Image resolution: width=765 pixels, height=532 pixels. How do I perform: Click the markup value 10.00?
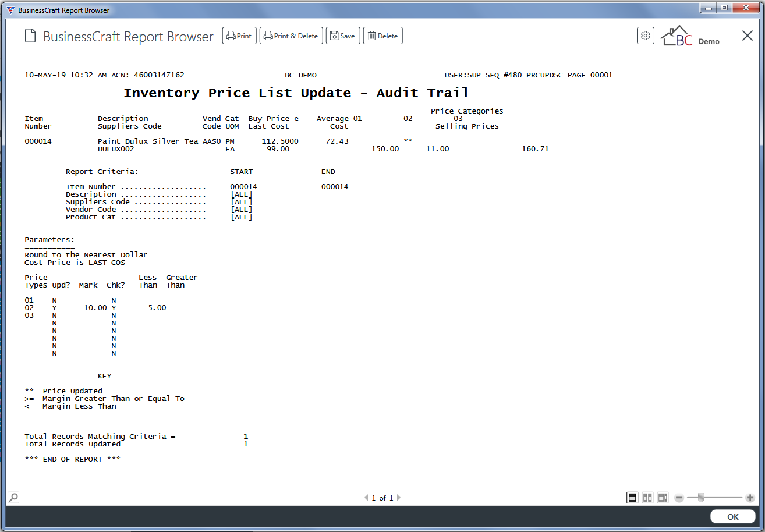coord(95,308)
